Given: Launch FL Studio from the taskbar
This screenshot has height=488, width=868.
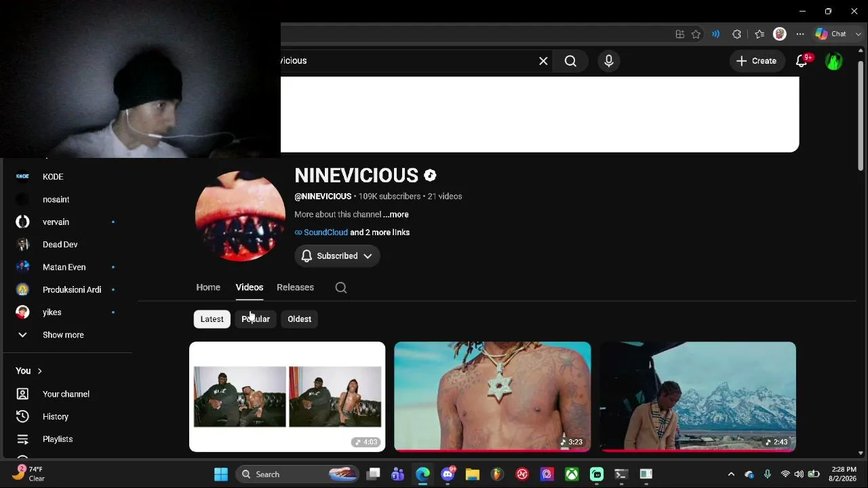Looking at the screenshot, I should pos(497,474).
